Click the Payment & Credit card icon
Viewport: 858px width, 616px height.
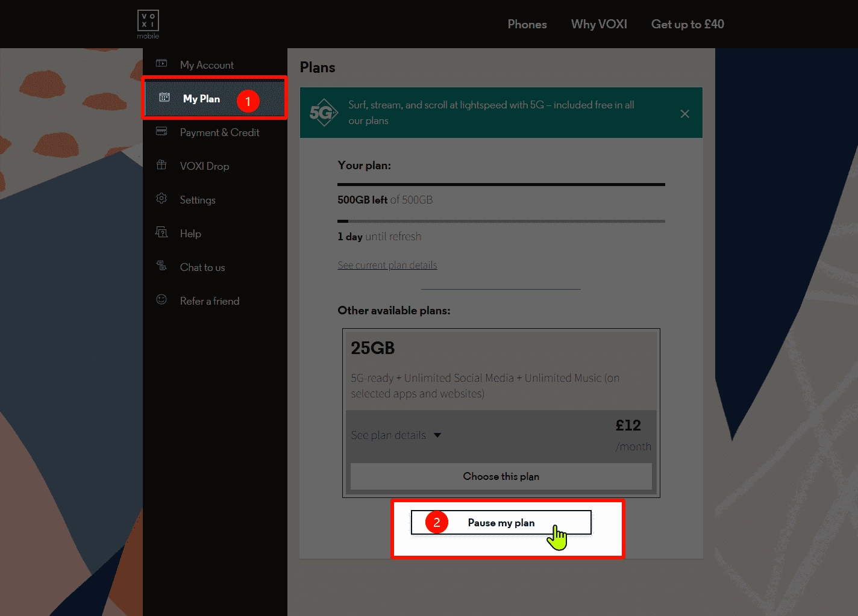point(161,131)
